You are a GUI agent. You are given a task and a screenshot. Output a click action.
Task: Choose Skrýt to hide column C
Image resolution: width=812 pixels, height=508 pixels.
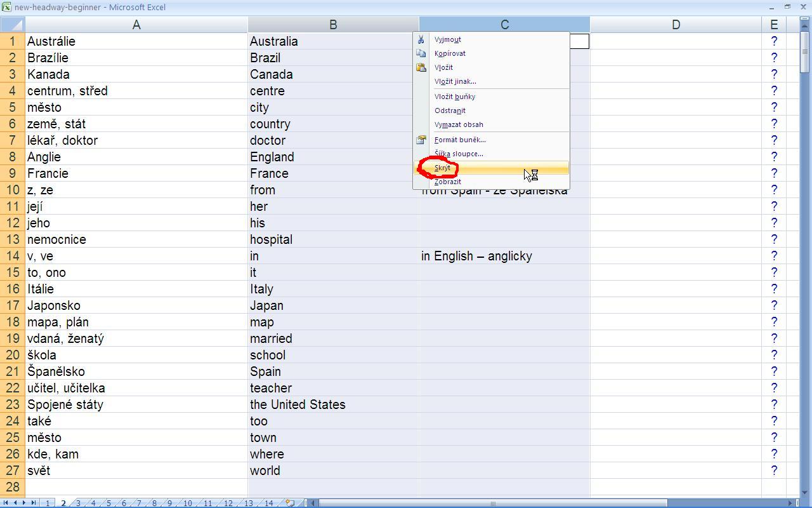click(442, 168)
